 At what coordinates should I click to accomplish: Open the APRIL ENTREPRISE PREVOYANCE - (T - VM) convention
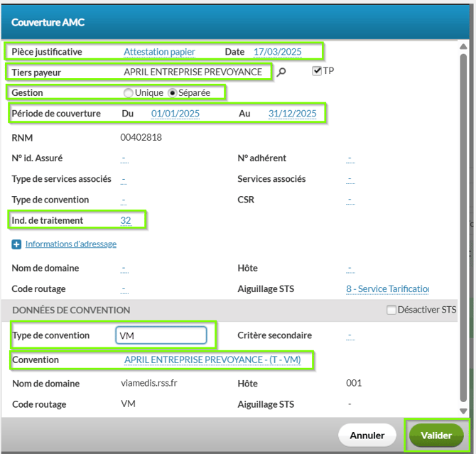212,360
